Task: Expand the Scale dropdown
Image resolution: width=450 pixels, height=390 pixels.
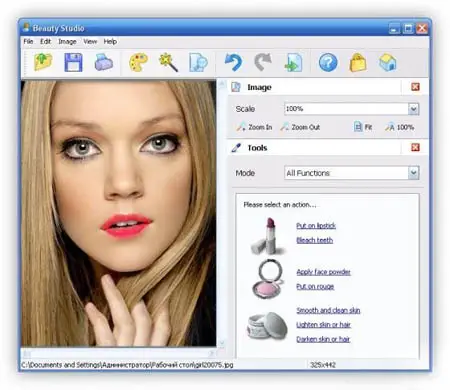Action: click(413, 109)
